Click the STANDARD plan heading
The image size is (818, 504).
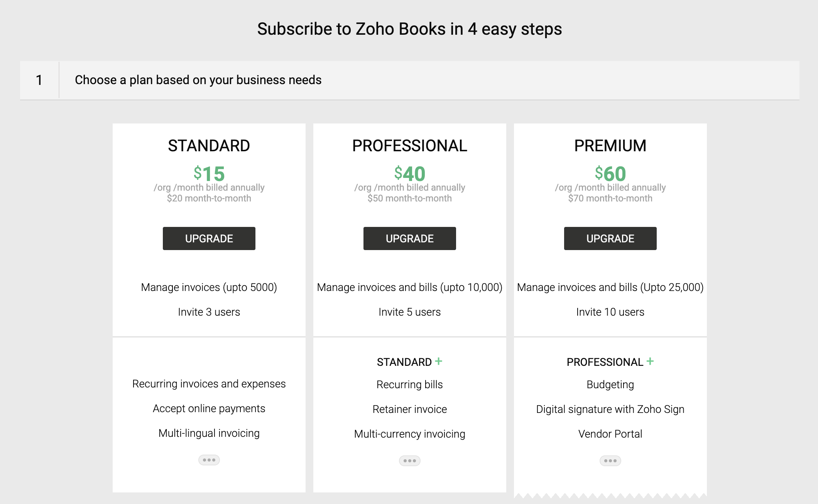[209, 146]
